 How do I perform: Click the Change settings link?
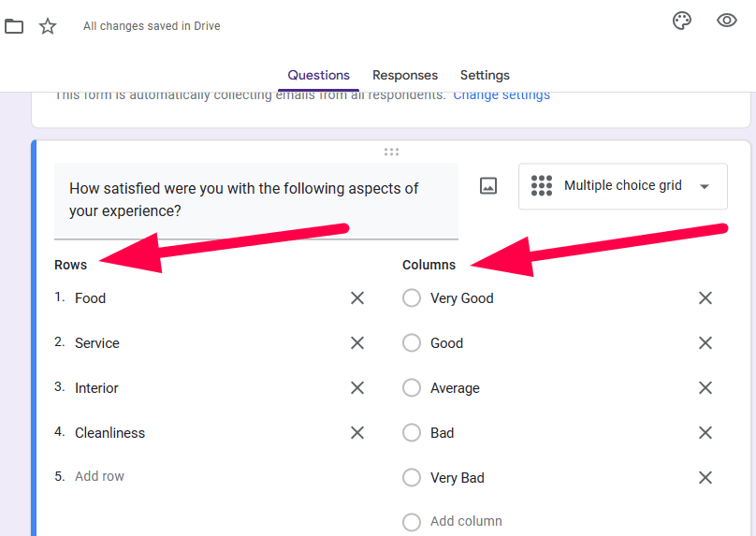click(502, 95)
